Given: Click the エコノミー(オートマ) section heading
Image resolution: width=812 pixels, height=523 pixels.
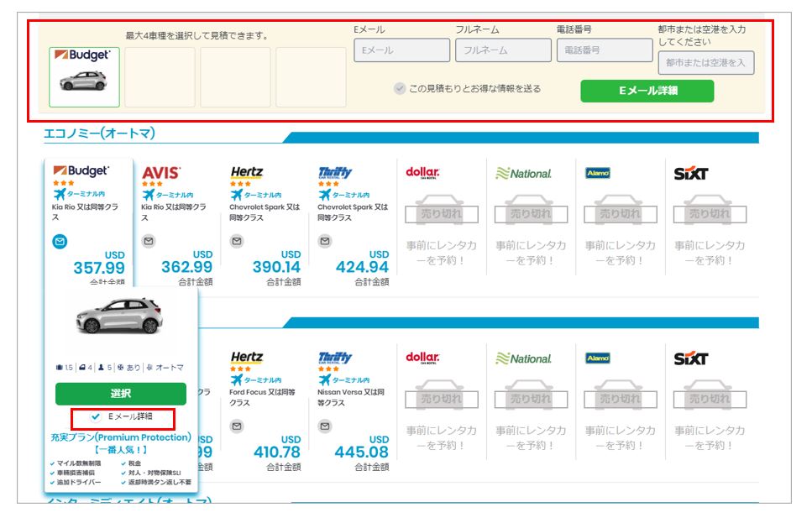Looking at the screenshot, I should [x=99, y=133].
